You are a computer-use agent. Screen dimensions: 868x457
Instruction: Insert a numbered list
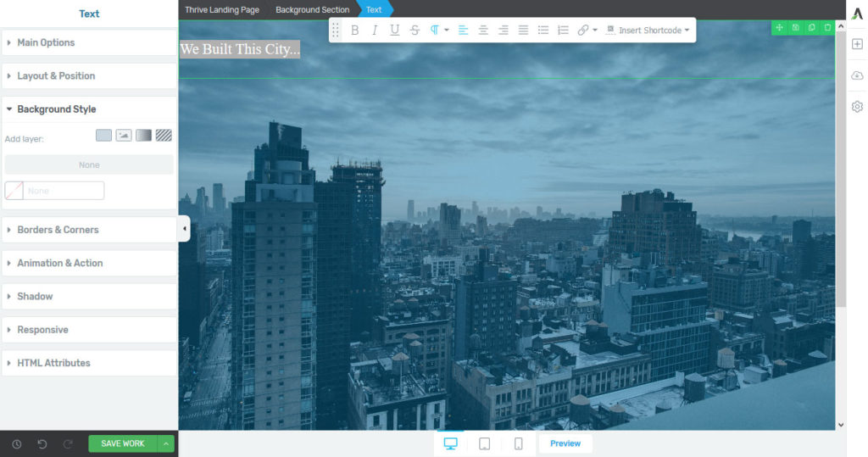coord(563,31)
